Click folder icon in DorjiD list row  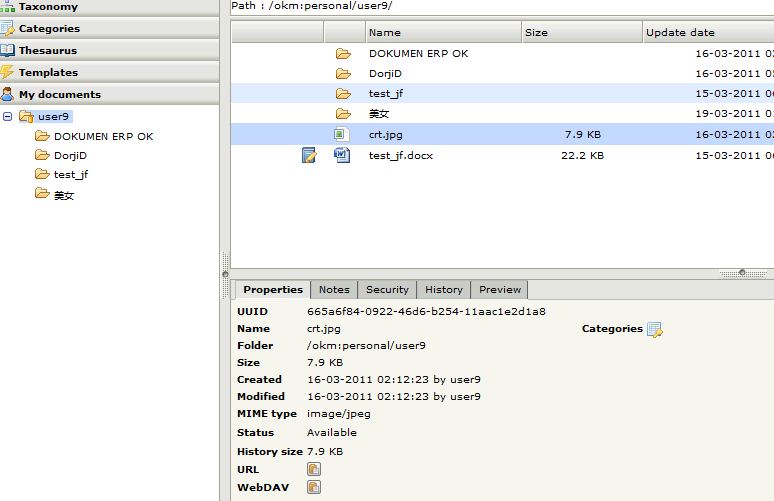[344, 74]
